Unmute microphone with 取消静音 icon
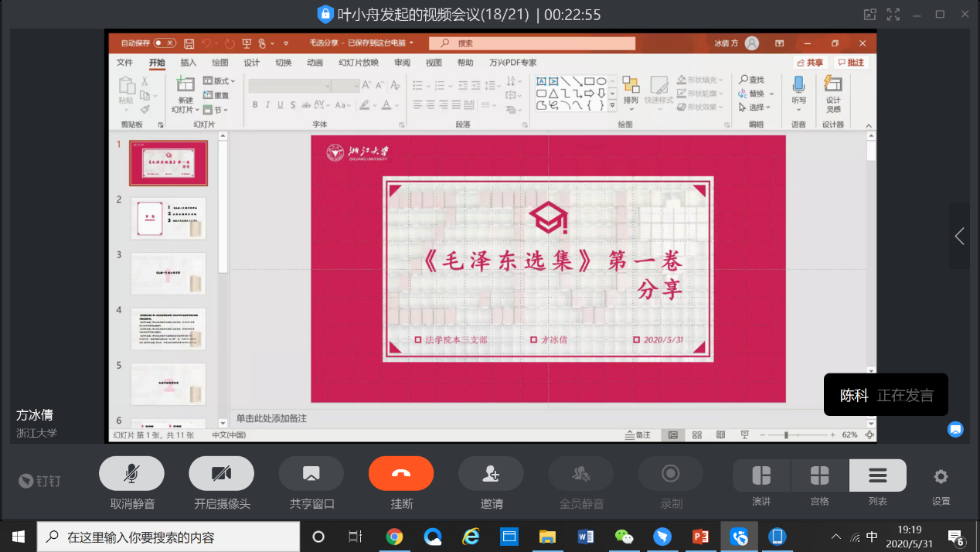980x552 pixels. click(x=131, y=474)
